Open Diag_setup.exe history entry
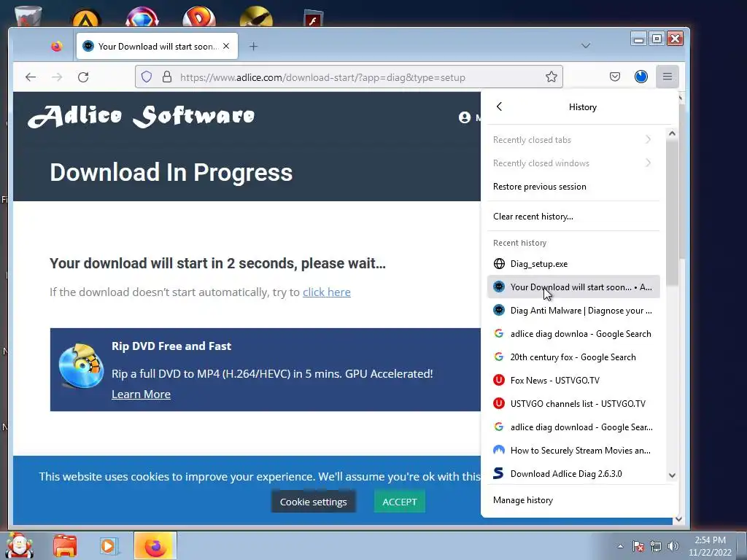Image resolution: width=747 pixels, height=560 pixels. tap(573, 263)
